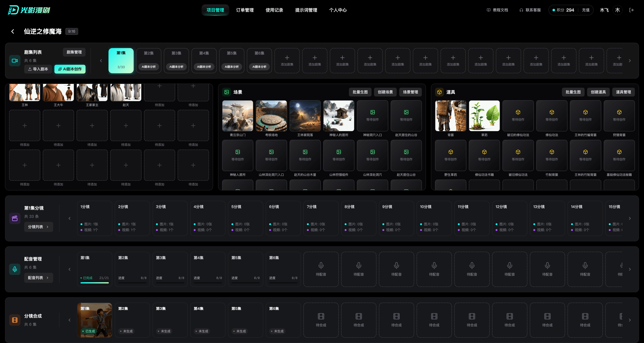
Task: Click the 光影漫剧 logo
Action: 29,10
